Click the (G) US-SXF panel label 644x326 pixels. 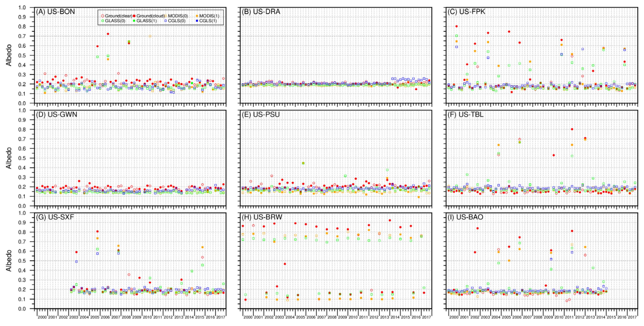[55, 217]
